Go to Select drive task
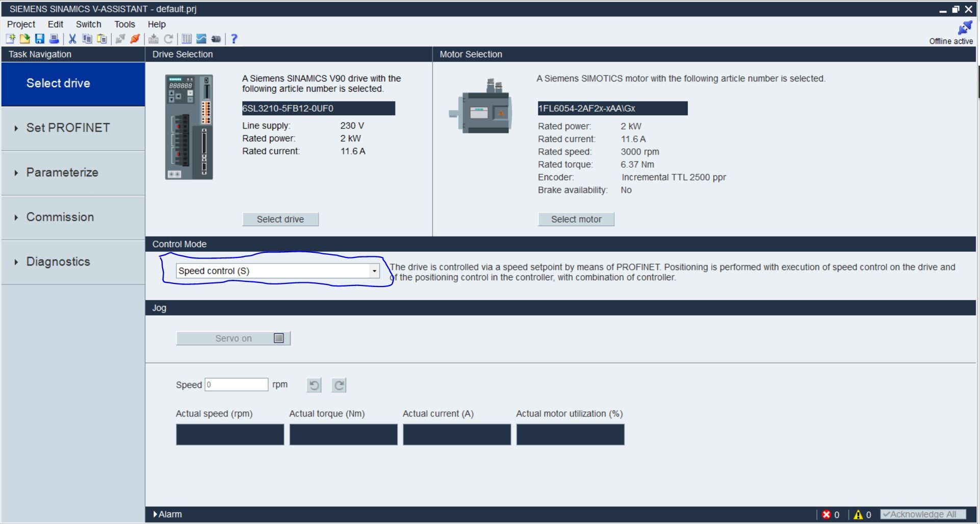Screen dimensions: 980x524 click(73, 84)
